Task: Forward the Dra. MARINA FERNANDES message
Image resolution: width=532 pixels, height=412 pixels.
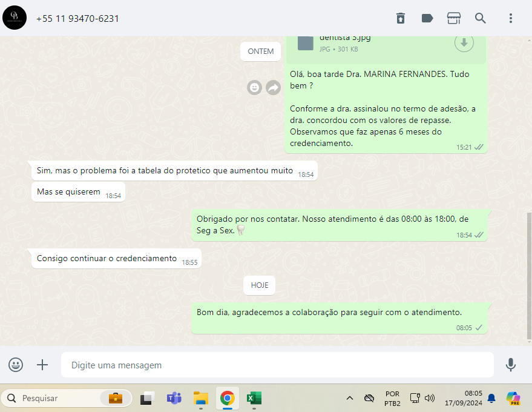Action: 273,88
